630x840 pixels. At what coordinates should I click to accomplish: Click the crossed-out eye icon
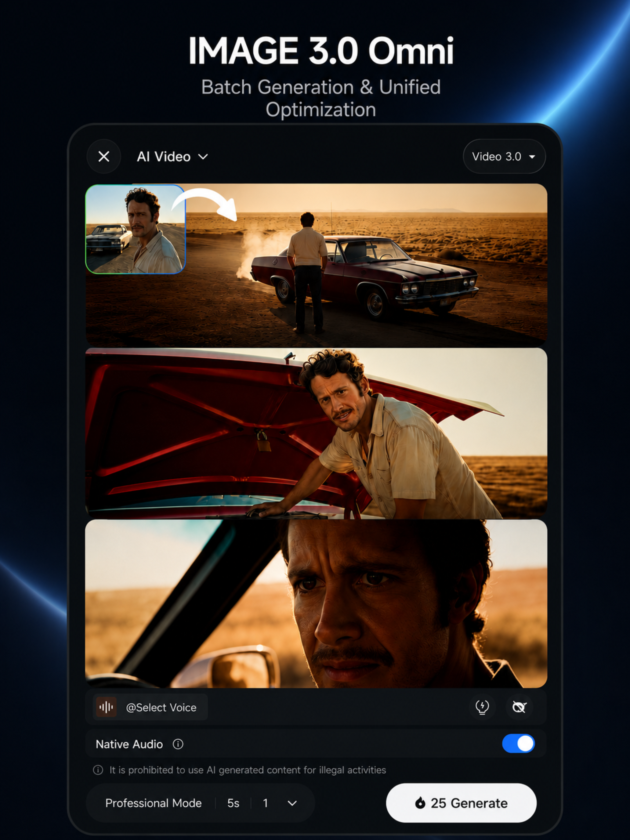click(519, 707)
